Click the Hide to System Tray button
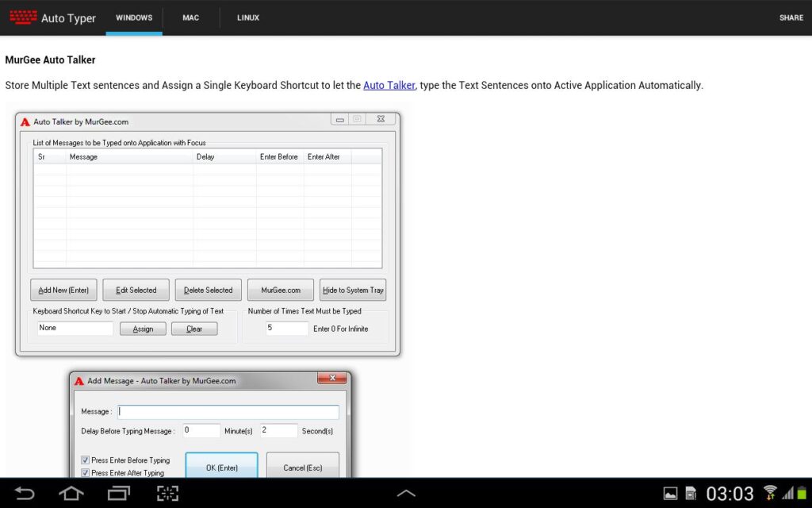Image resolution: width=812 pixels, height=508 pixels. [353, 290]
